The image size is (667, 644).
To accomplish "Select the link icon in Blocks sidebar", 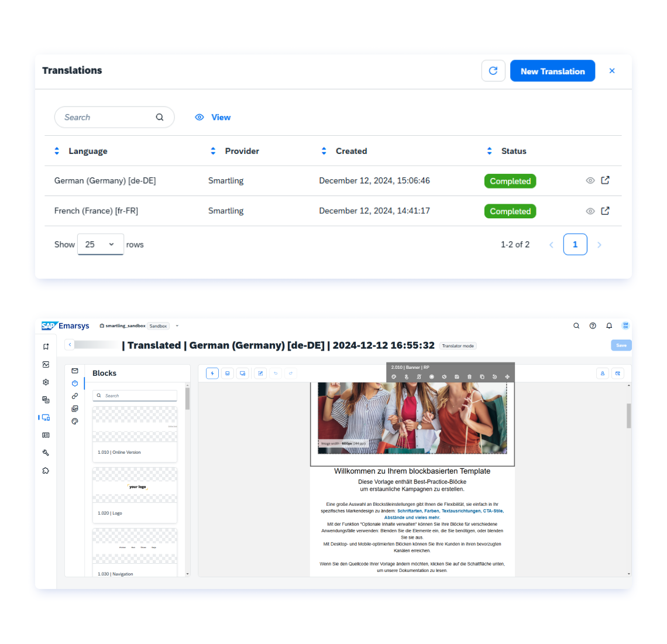I will [75, 396].
